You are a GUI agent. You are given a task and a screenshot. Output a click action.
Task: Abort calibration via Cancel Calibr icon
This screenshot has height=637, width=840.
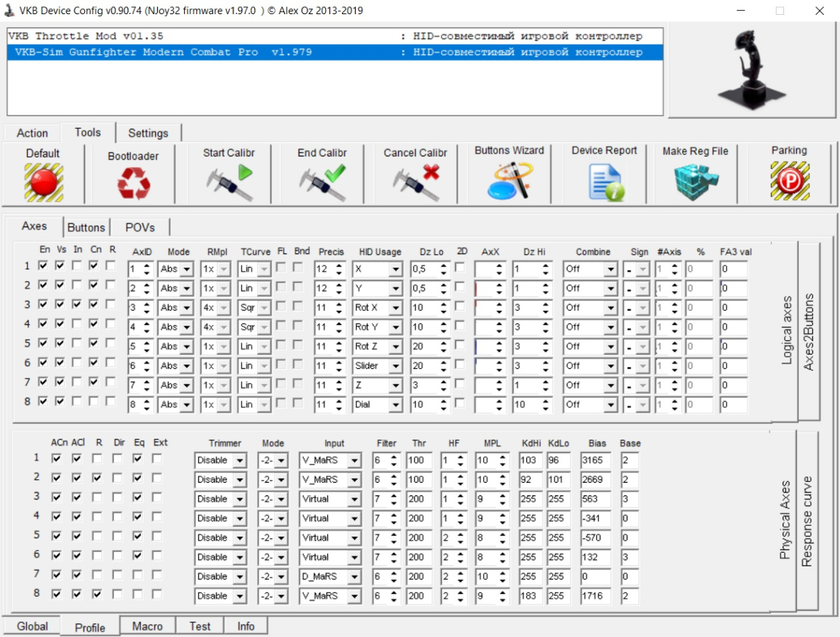click(416, 183)
